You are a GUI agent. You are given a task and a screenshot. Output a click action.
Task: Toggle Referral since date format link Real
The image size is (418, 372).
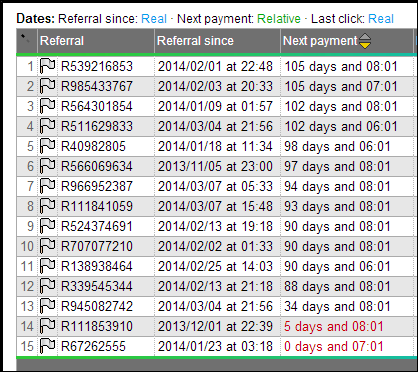coord(154,19)
